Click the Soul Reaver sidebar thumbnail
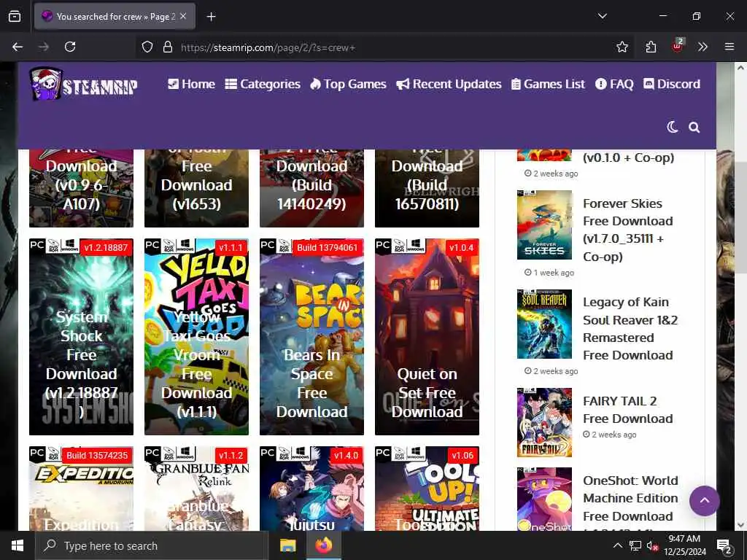 point(544,324)
